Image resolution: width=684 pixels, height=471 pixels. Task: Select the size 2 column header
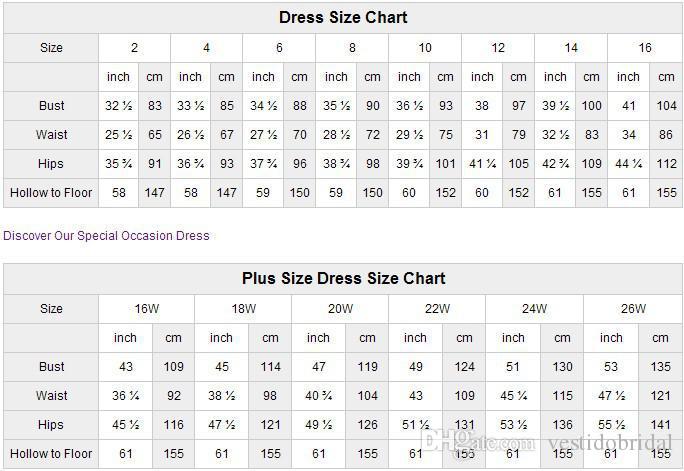click(134, 48)
